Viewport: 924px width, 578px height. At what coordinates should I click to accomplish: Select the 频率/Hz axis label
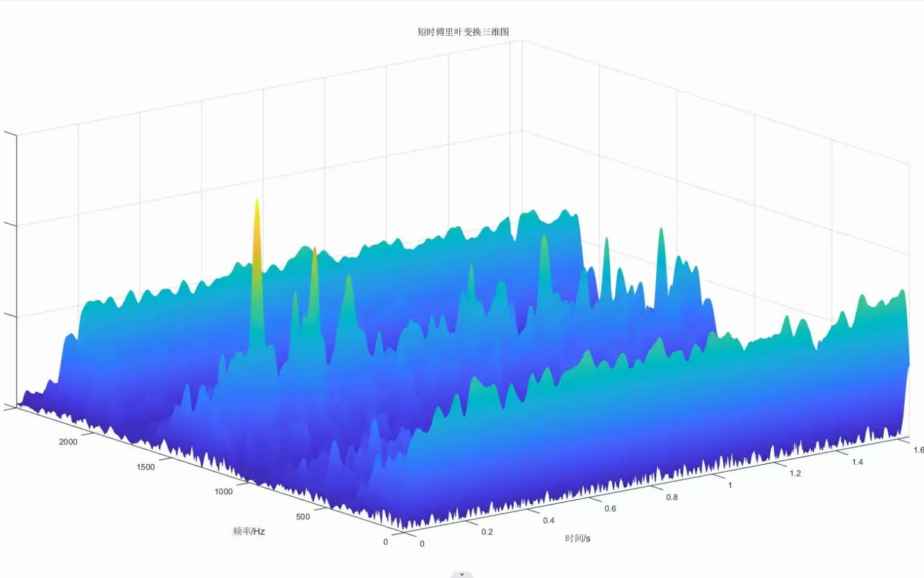(249, 531)
